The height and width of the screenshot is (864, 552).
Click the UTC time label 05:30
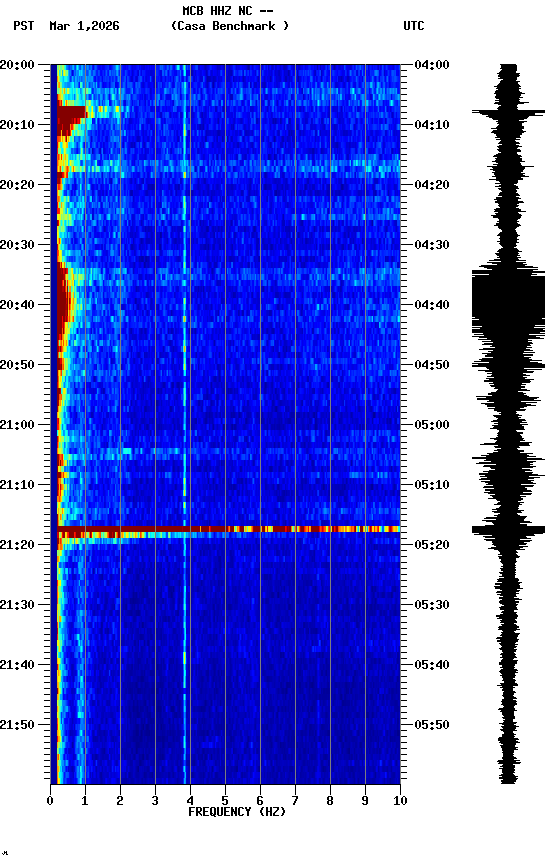(x=432, y=605)
